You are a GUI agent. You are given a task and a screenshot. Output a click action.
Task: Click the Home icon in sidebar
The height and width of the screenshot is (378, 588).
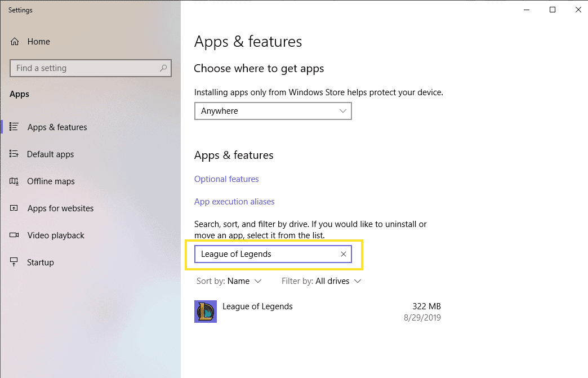coord(15,42)
